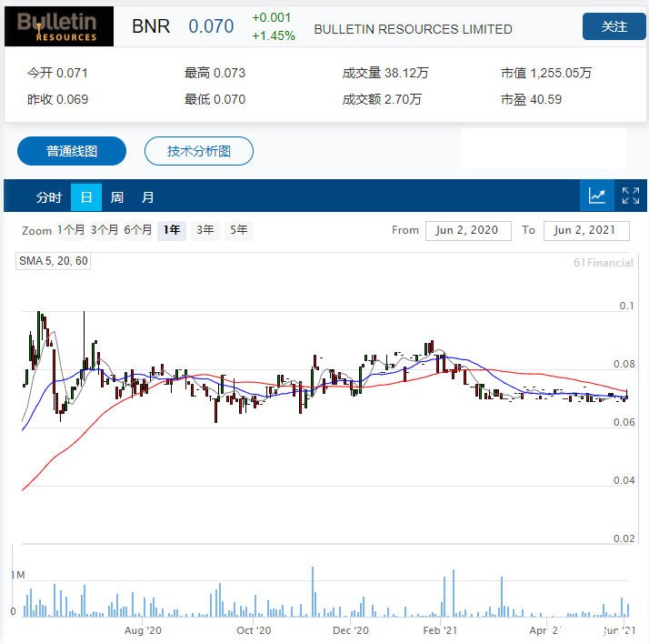The width and height of the screenshot is (649, 644).
Task: Click the Dec '20 axis label
Action: [x=351, y=630]
